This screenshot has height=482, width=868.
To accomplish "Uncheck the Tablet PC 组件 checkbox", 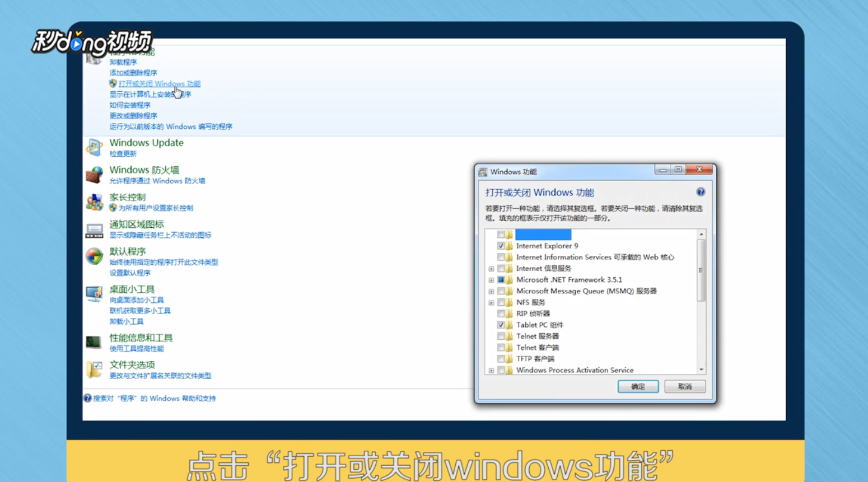I will [501, 325].
